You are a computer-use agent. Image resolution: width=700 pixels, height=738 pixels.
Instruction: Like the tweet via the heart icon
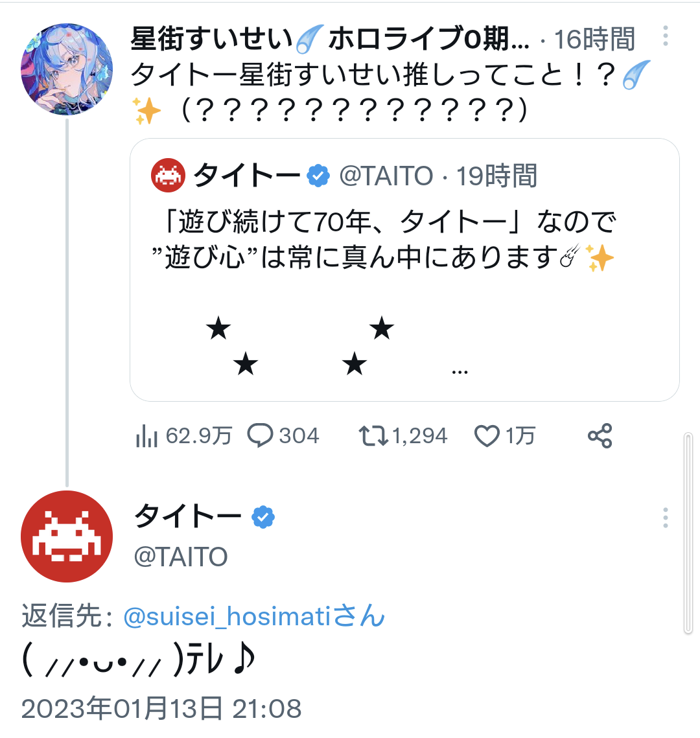(487, 437)
